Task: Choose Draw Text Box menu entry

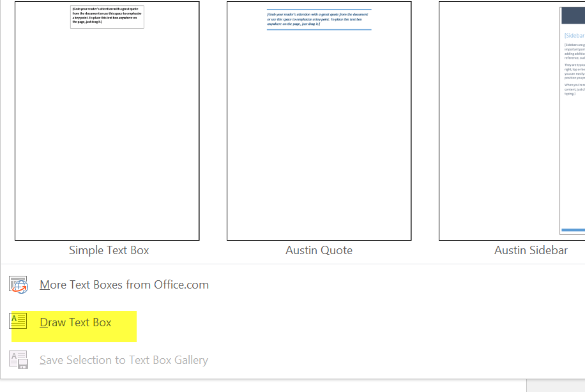Action: [x=76, y=322]
